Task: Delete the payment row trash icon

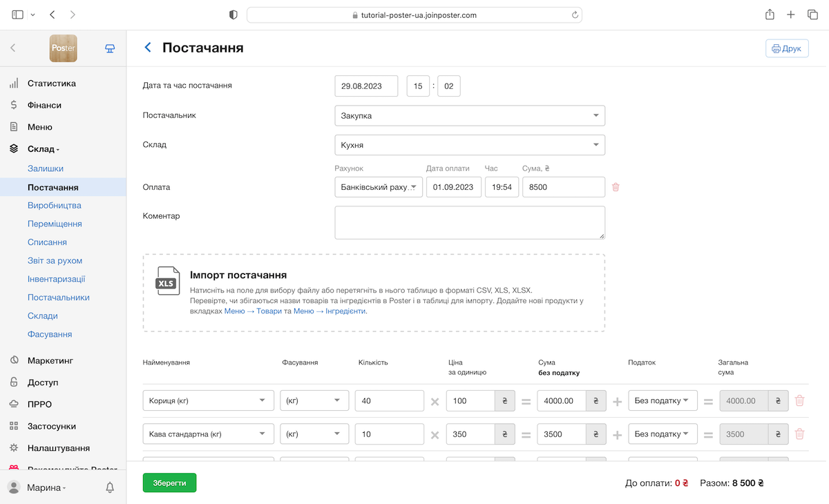Action: pos(616,187)
